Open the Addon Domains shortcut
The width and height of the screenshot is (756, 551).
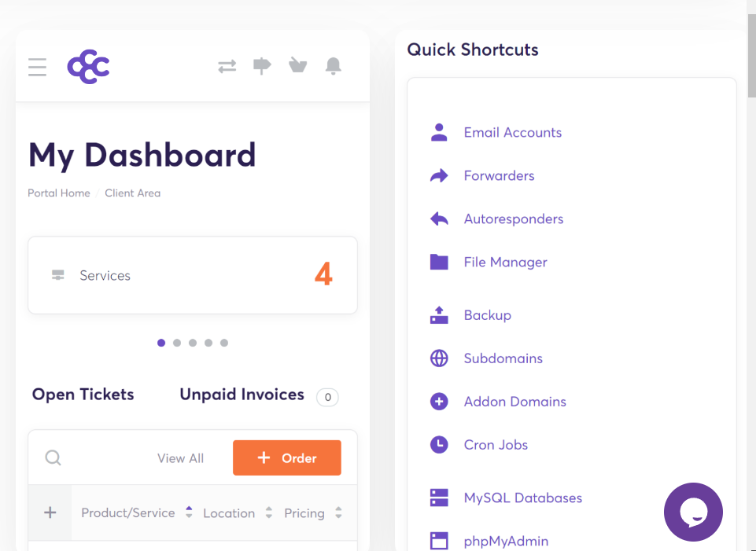(515, 402)
